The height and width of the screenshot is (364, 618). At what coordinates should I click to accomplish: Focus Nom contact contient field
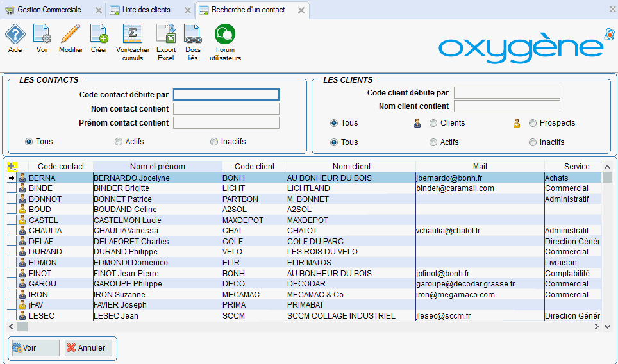click(226, 109)
